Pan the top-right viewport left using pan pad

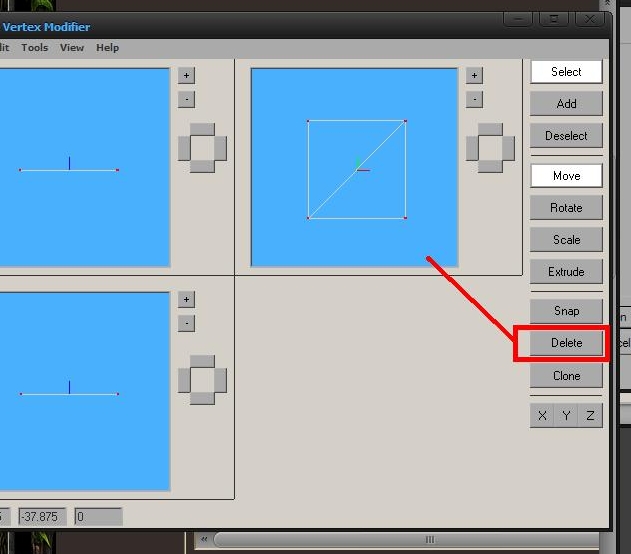(472, 148)
